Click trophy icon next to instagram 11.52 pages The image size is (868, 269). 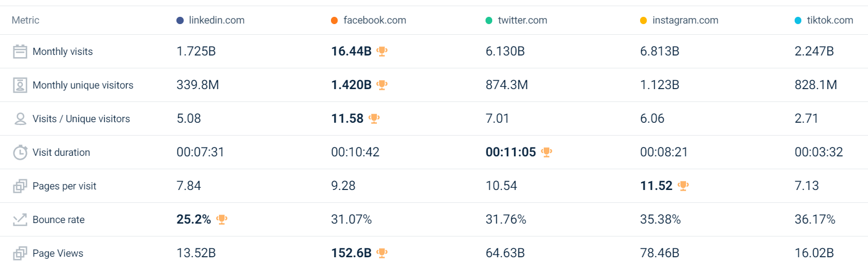click(x=683, y=186)
